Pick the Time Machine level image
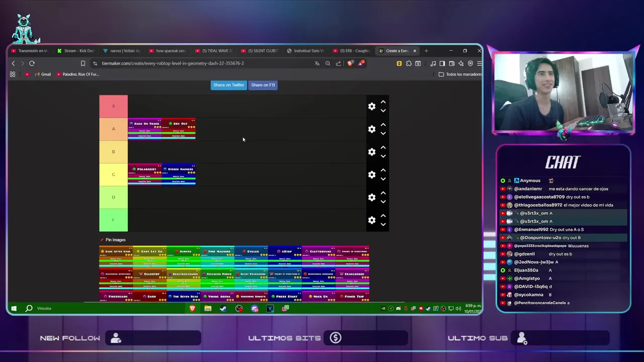 click(x=217, y=256)
